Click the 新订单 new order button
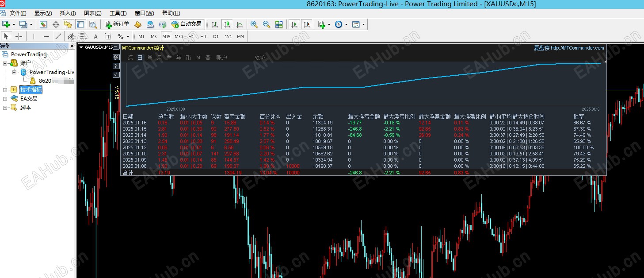644x278 pixels. pyautogui.click(x=117, y=24)
